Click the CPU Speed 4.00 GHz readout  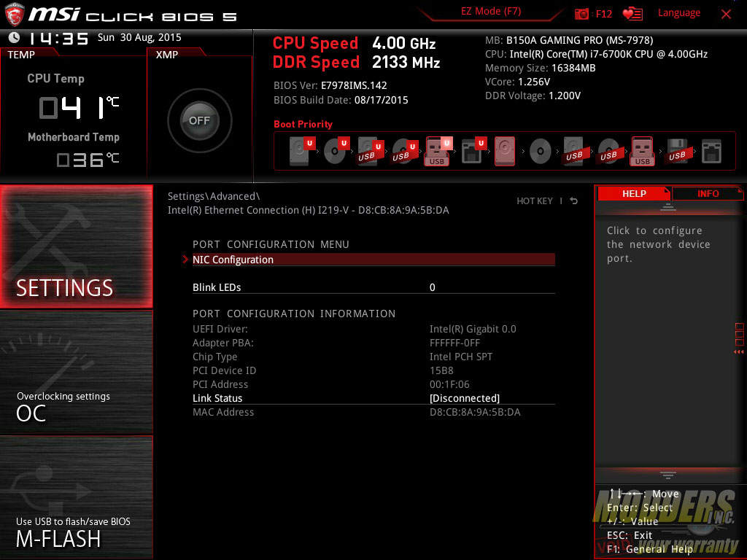354,43
